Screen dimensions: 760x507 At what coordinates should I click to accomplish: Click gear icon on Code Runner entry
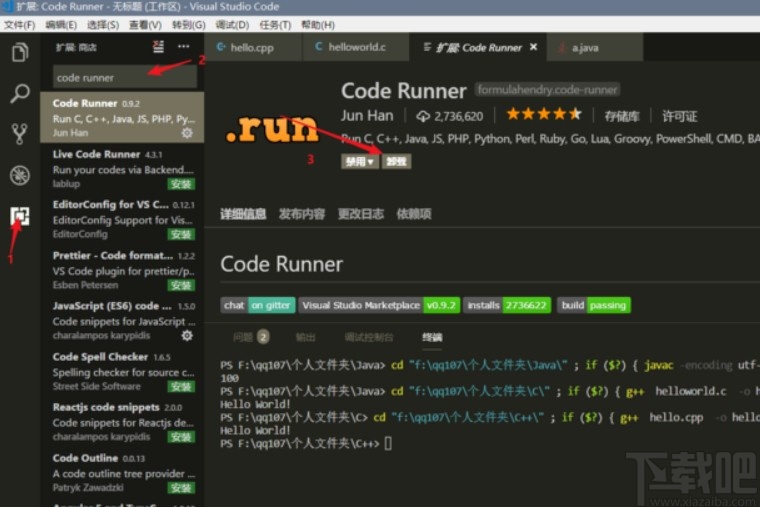pos(186,132)
